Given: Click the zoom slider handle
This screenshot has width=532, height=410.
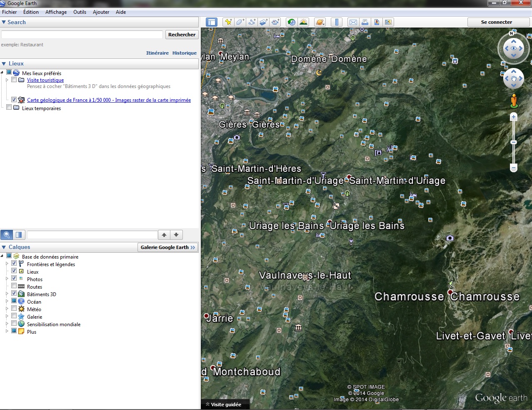Looking at the screenshot, I should 514,143.
